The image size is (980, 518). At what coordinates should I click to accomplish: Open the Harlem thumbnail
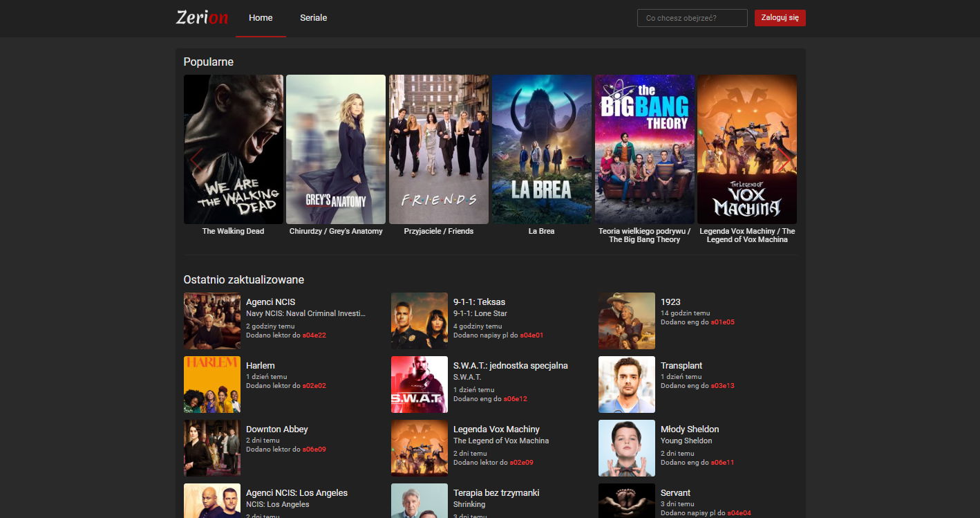coord(212,385)
